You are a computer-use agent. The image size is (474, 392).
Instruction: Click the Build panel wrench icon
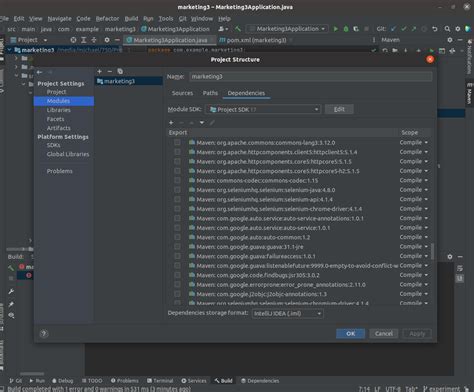[x=11, y=292]
